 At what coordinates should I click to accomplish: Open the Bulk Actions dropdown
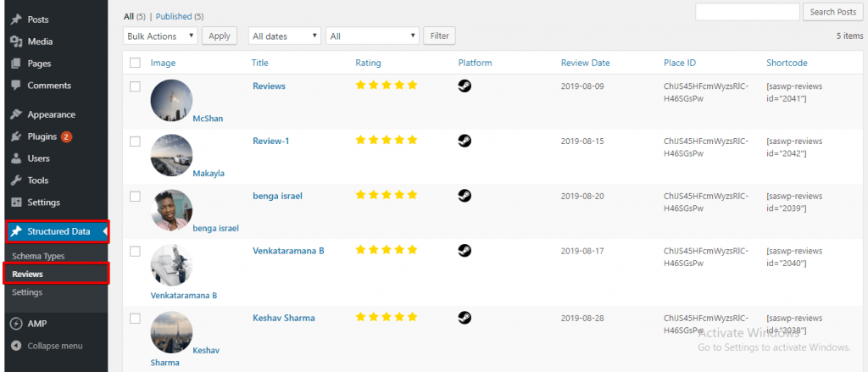coord(160,36)
